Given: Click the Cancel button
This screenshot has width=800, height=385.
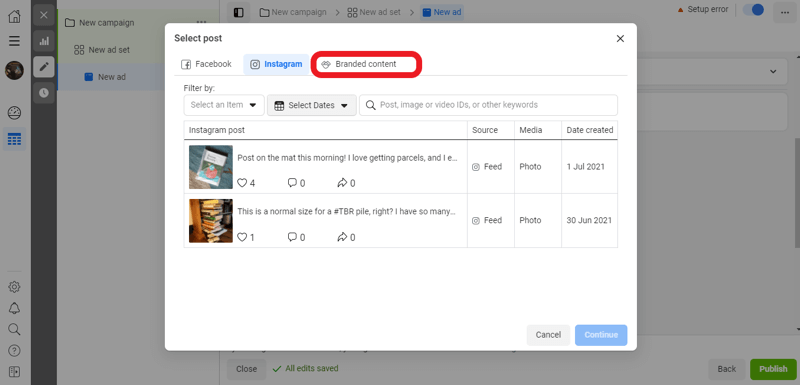Looking at the screenshot, I should (548, 335).
